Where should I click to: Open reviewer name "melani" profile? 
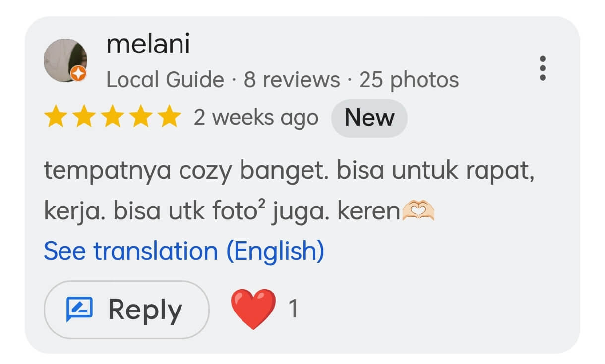pos(148,44)
